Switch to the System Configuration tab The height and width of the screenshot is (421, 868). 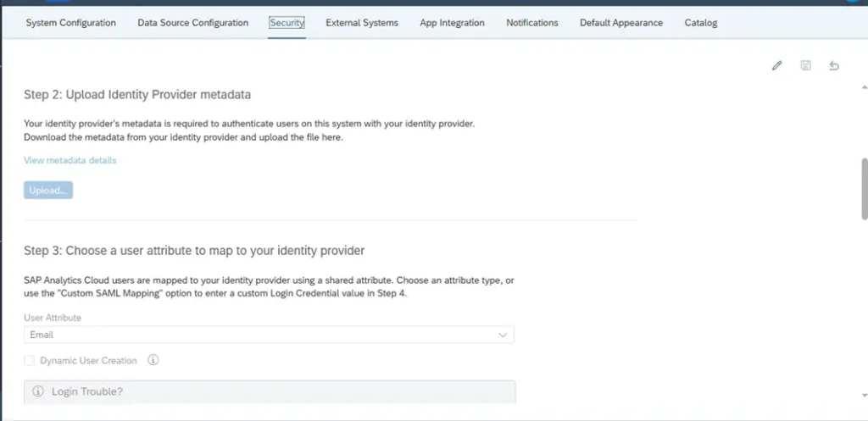coord(71,23)
